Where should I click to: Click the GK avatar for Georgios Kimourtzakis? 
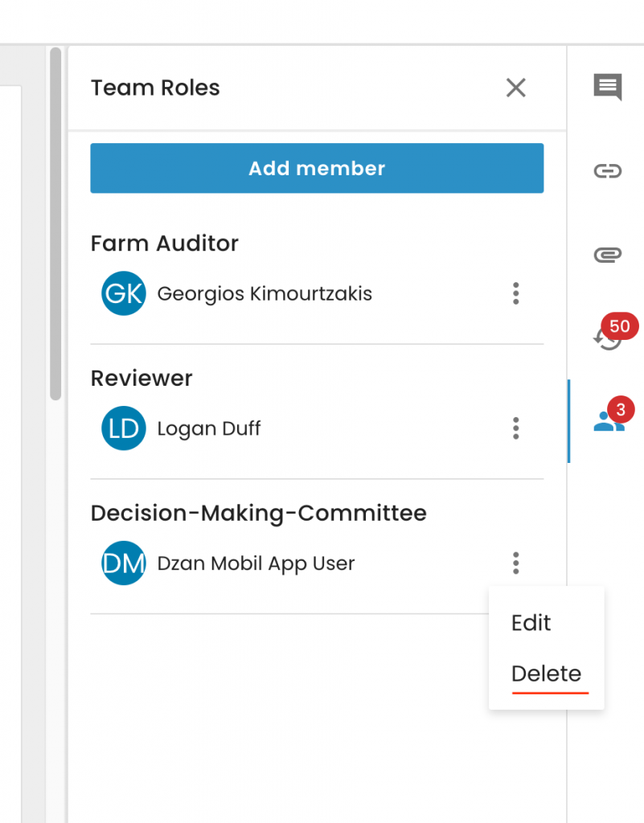[123, 293]
